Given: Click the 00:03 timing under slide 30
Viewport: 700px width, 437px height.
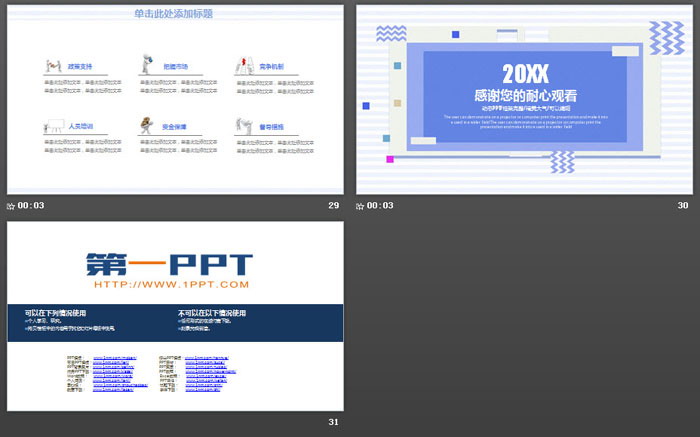Looking at the screenshot, I should click(x=380, y=206).
